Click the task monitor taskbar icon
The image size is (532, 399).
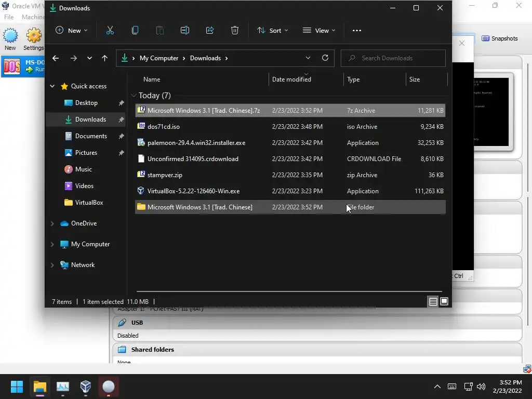[x=63, y=387]
